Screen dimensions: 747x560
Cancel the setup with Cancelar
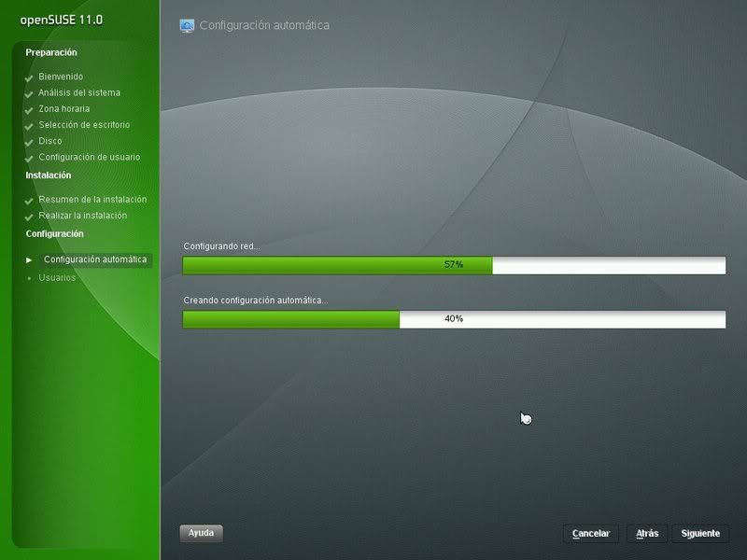coord(591,533)
